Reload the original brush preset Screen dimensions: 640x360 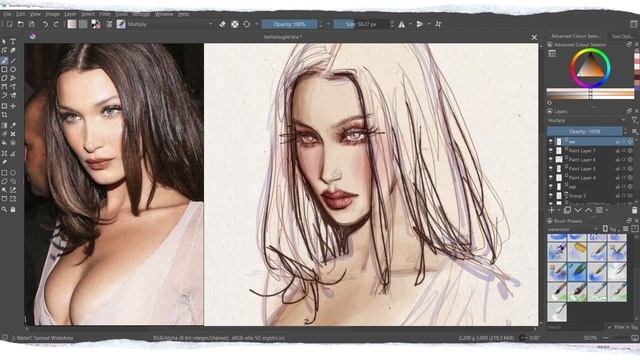coord(247,24)
